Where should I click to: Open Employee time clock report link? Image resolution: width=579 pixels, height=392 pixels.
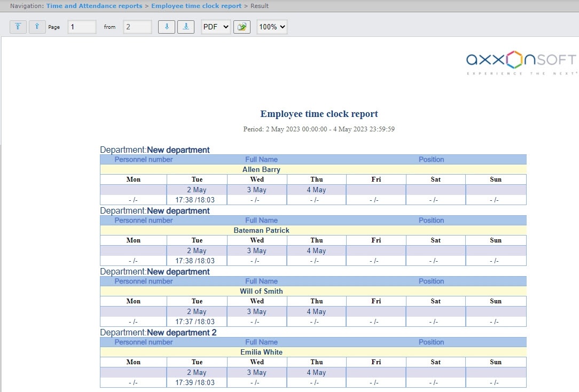196,6
